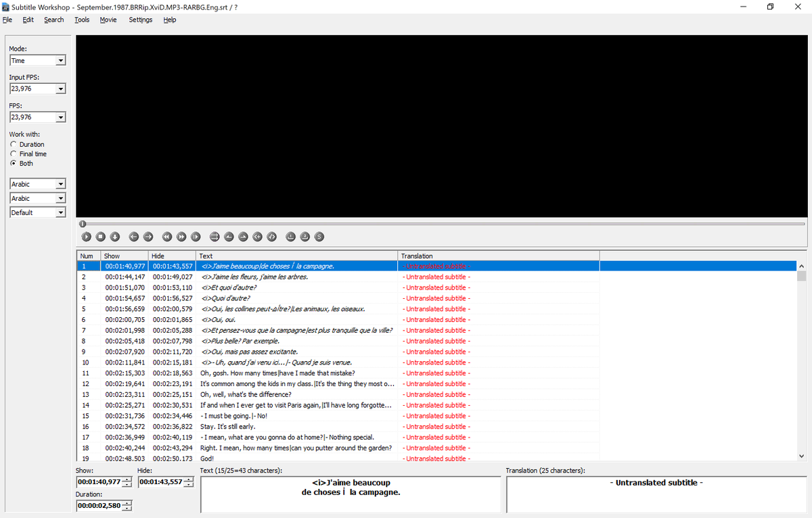This screenshot has width=812, height=518.
Task: Open the Search menu
Action: click(54, 20)
